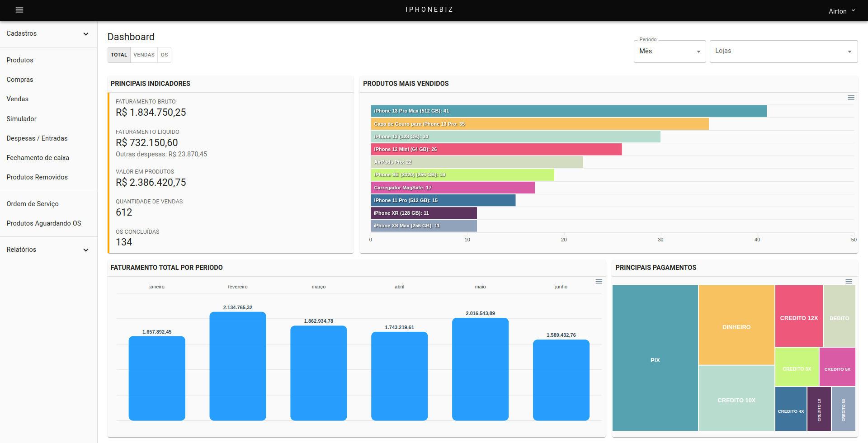Select the TOTAL dashboard toggle
Image resolution: width=868 pixels, height=443 pixels.
click(119, 55)
